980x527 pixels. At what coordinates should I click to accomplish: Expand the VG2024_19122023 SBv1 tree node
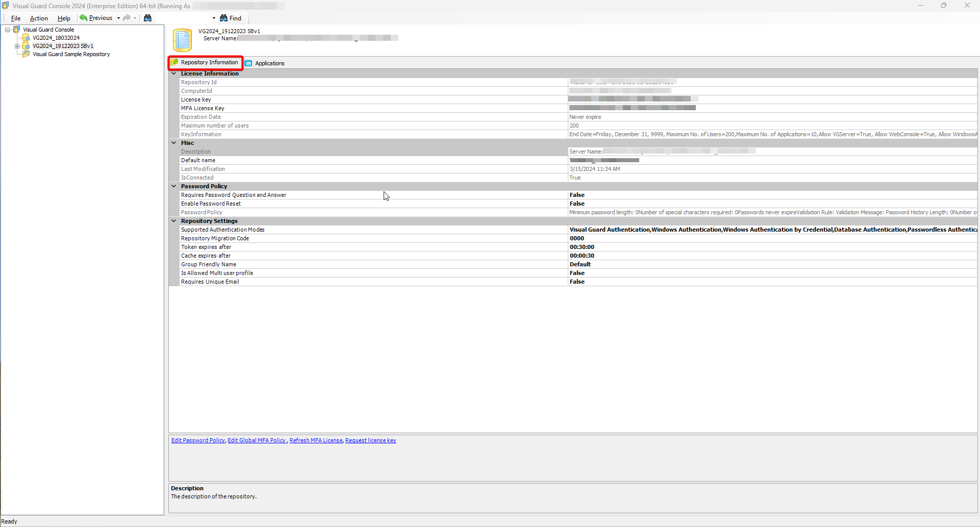[x=18, y=46]
